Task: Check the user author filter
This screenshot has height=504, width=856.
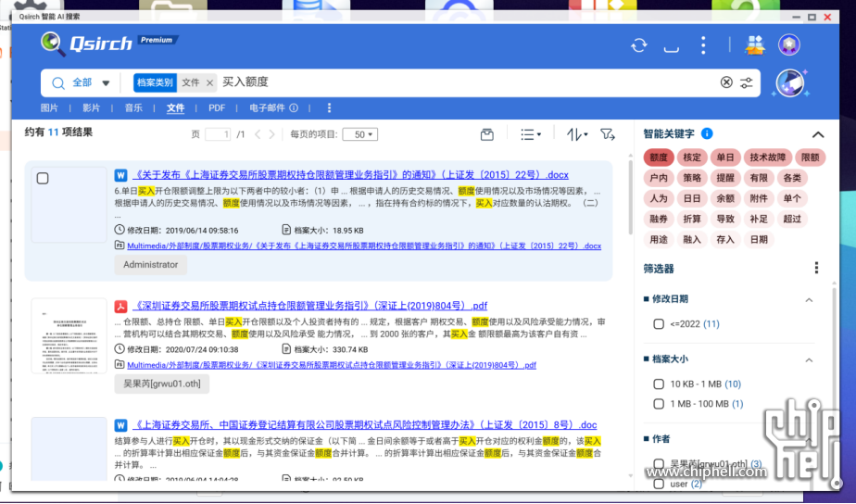Action: pyautogui.click(x=659, y=484)
